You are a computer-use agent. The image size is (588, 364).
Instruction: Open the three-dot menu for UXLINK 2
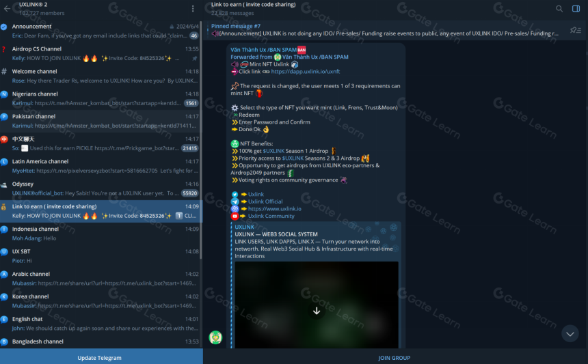click(x=193, y=8)
